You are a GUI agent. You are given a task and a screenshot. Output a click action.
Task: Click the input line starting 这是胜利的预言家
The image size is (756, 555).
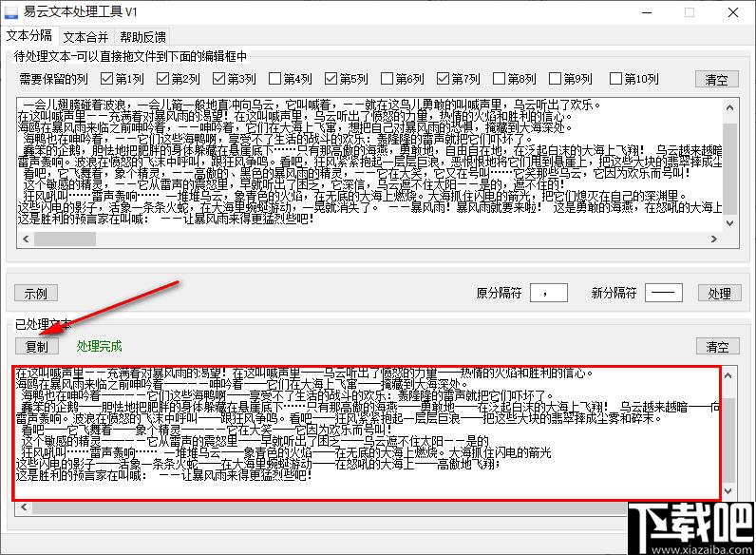[x=165, y=220]
